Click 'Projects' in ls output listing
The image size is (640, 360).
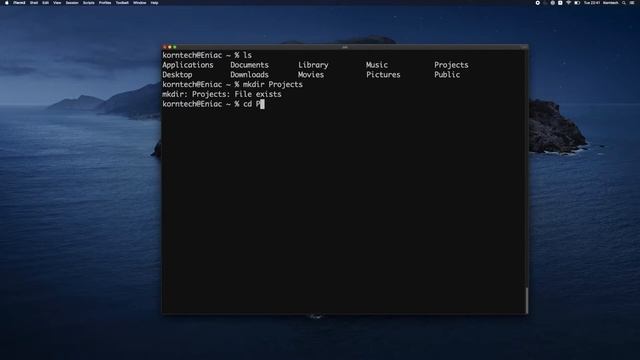pyautogui.click(x=451, y=65)
